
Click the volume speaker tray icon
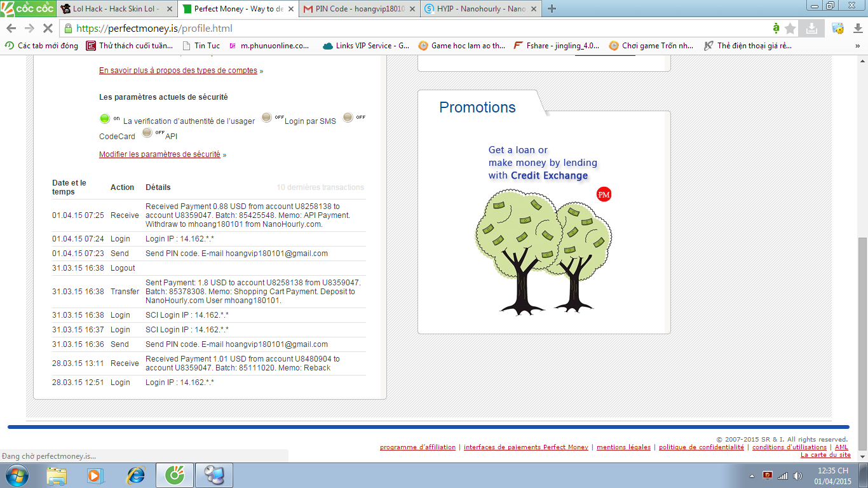[x=797, y=475]
